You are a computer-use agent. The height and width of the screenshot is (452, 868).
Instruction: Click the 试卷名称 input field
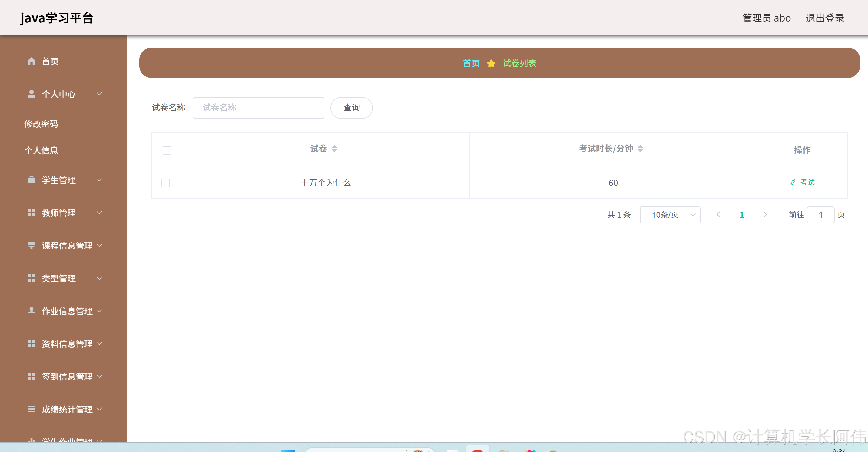pos(258,108)
